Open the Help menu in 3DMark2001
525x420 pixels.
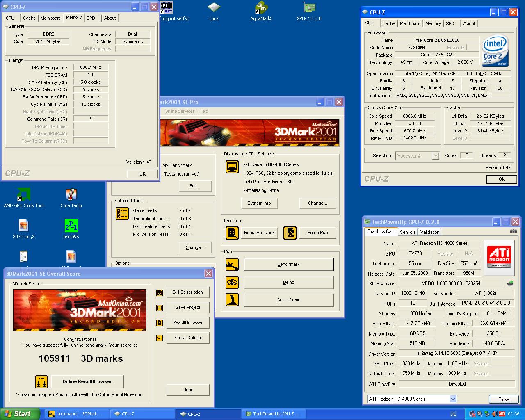204,111
